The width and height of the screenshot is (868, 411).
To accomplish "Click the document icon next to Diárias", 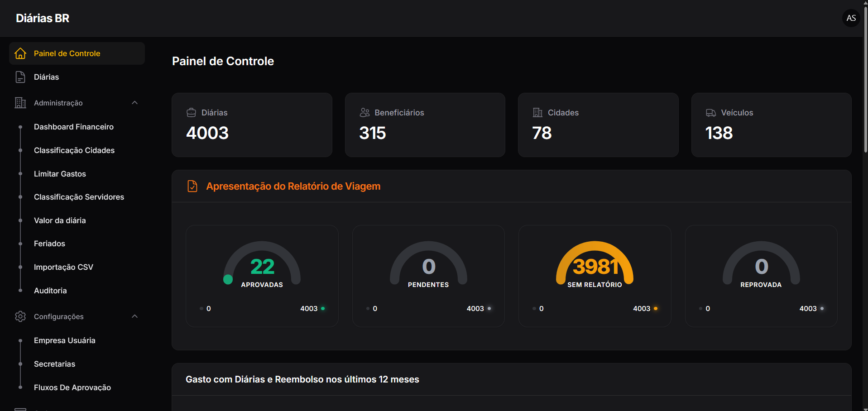I will [20, 77].
